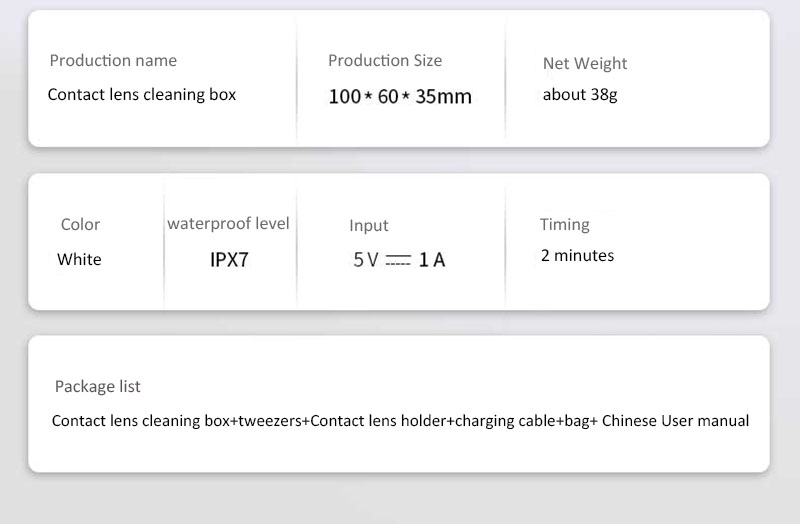Click the "waterproof level" heading
The width and height of the screenshot is (800, 524).
click(228, 224)
